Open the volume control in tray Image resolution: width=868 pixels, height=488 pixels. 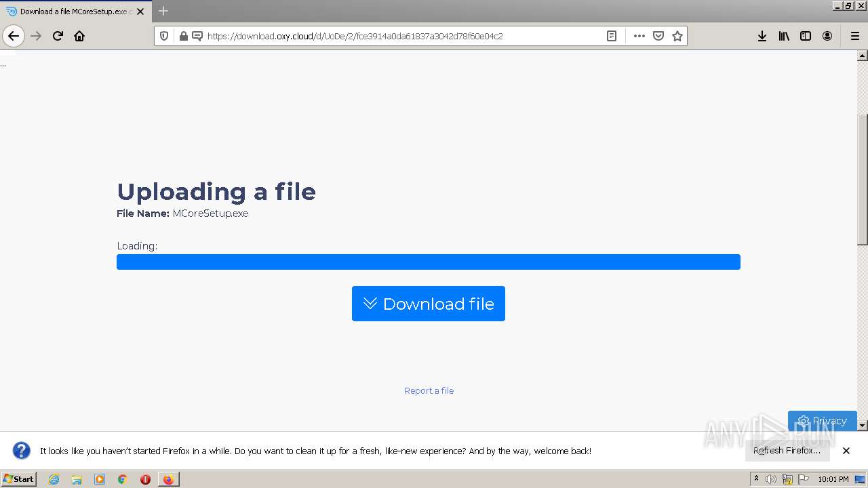(771, 479)
